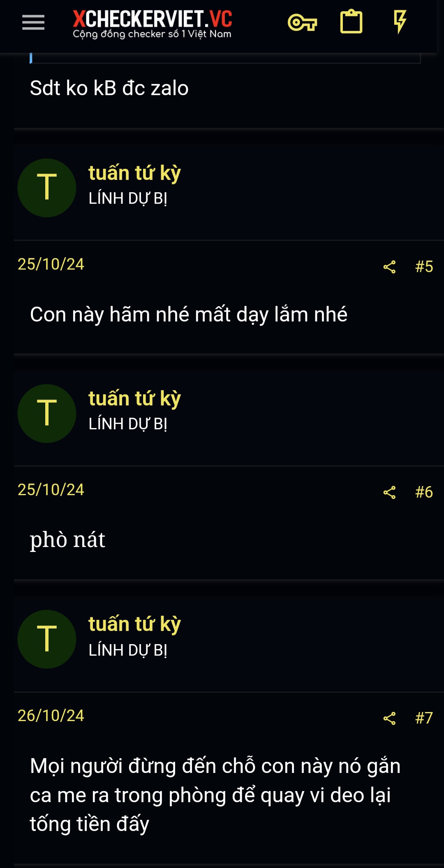Click the key login icon
Viewport: 444px width, 868px height.
tap(302, 22)
